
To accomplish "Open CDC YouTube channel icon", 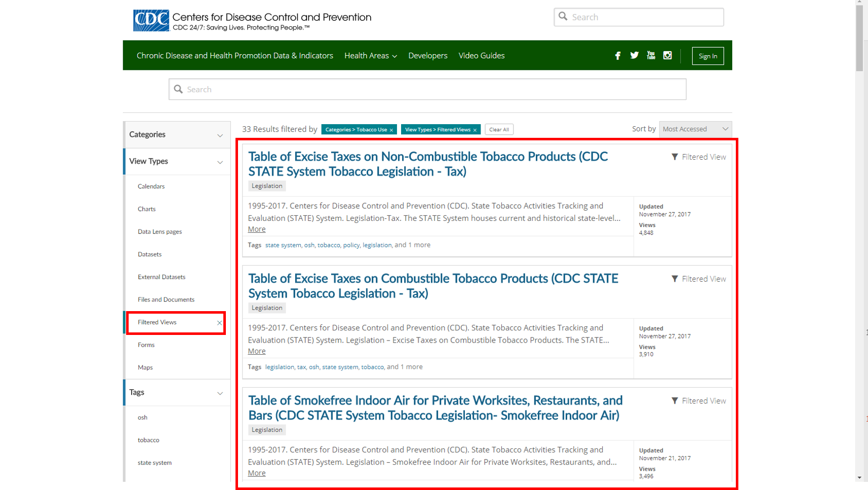I will pyautogui.click(x=651, y=55).
